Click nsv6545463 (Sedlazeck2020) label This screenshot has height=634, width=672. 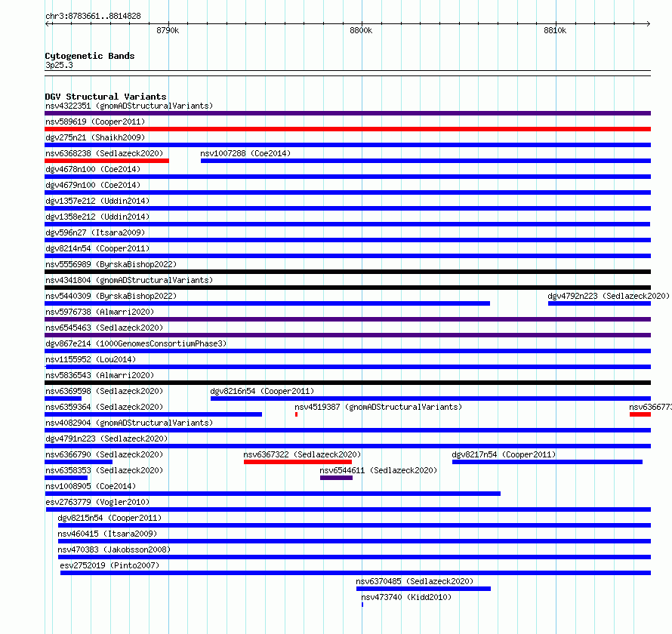click(x=104, y=328)
